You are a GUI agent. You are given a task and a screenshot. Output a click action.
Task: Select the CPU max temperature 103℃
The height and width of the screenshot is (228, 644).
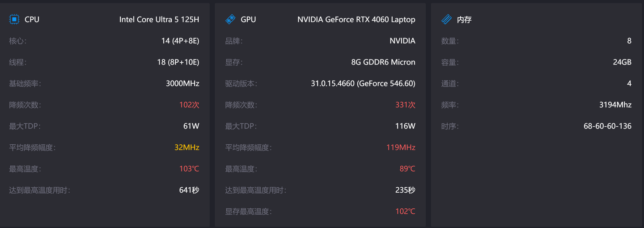click(x=189, y=169)
